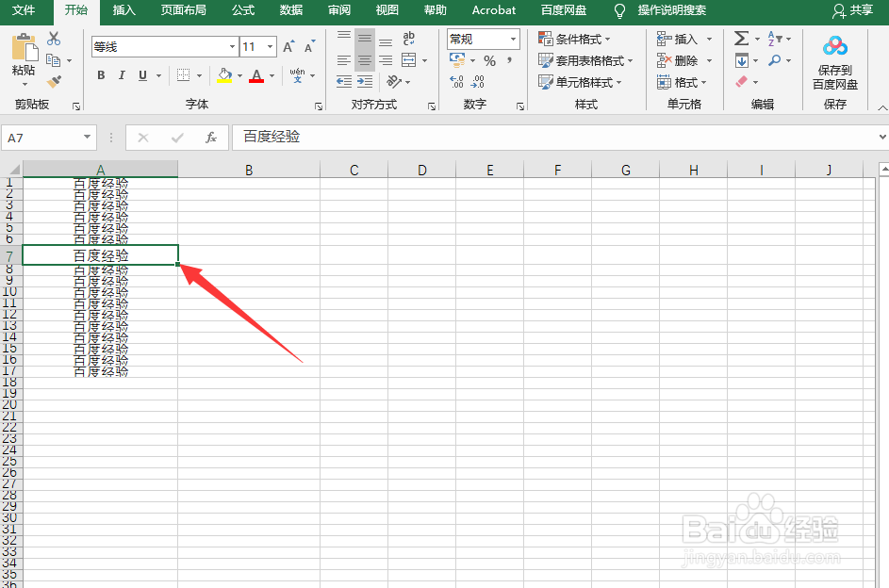The width and height of the screenshot is (889, 588).
Task: Click 删除 delete cells button
Action: tap(678, 60)
